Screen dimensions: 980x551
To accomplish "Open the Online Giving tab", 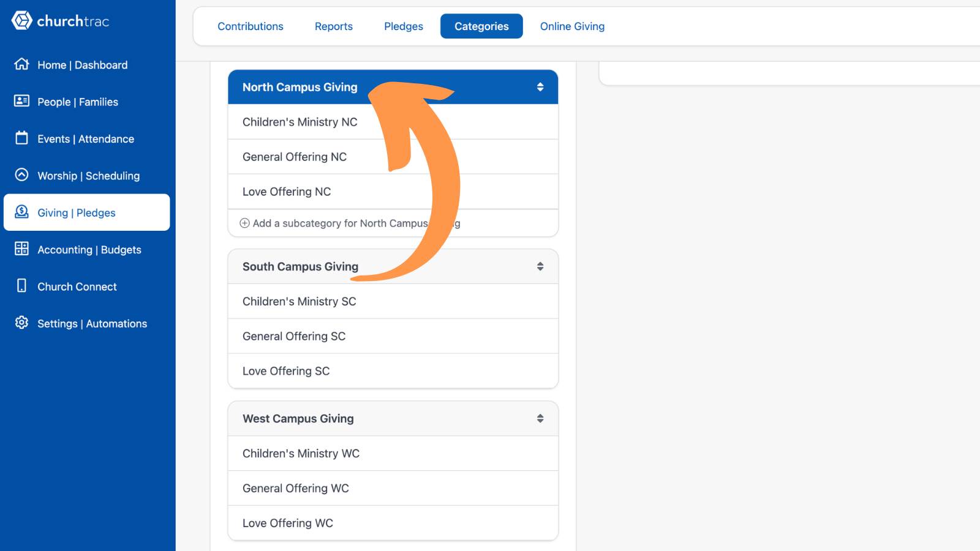I will pyautogui.click(x=572, y=26).
